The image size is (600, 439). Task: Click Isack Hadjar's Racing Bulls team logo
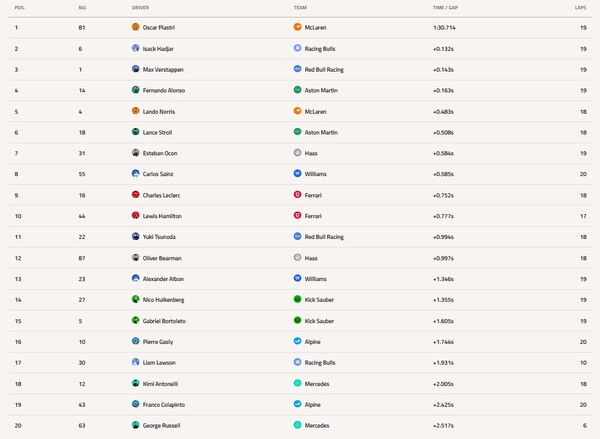click(297, 48)
